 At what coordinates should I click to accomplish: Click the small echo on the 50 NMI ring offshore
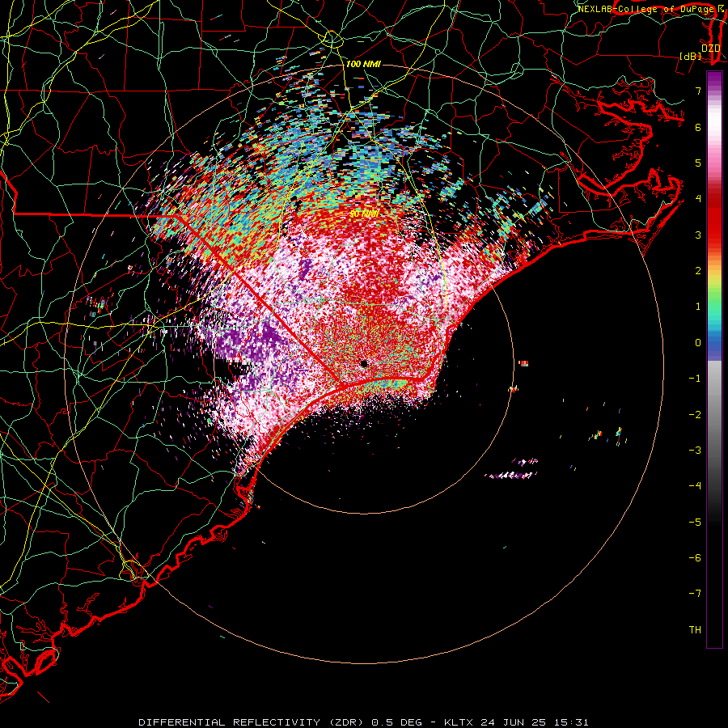513,389
